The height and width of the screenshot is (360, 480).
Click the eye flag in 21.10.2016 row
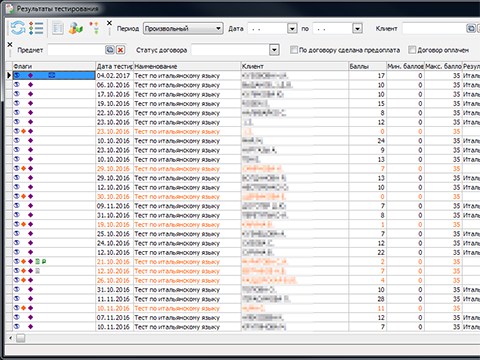click(17, 262)
